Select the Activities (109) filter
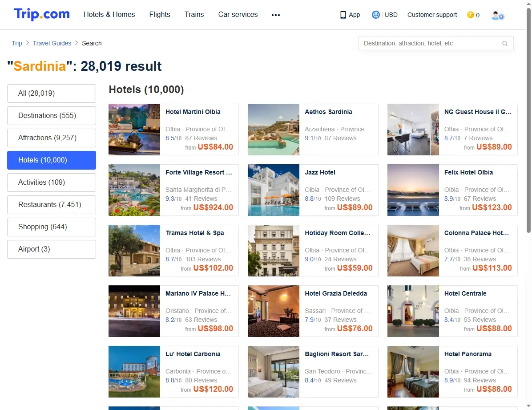Image resolution: width=532 pixels, height=410 pixels. pyautogui.click(x=52, y=183)
